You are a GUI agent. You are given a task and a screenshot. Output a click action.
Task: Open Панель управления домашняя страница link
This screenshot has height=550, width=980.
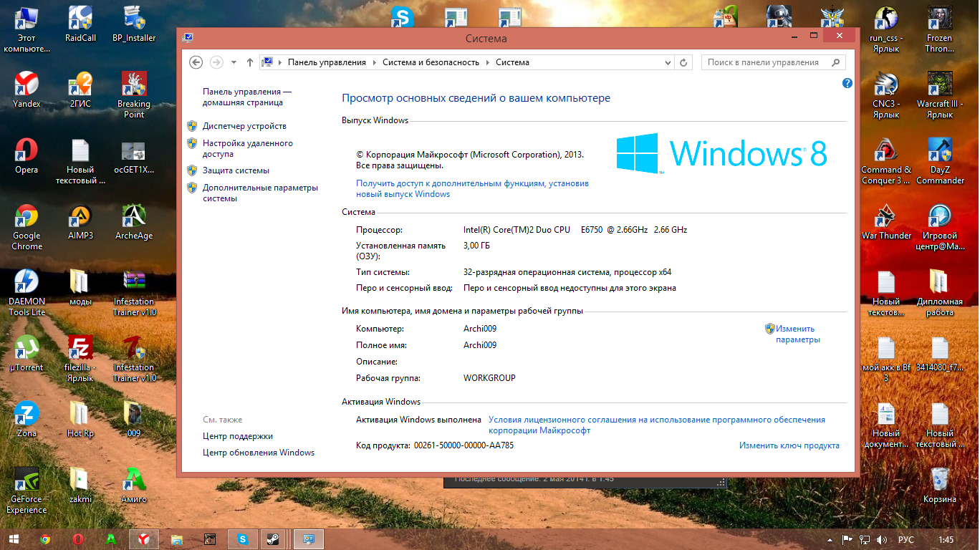[247, 97]
